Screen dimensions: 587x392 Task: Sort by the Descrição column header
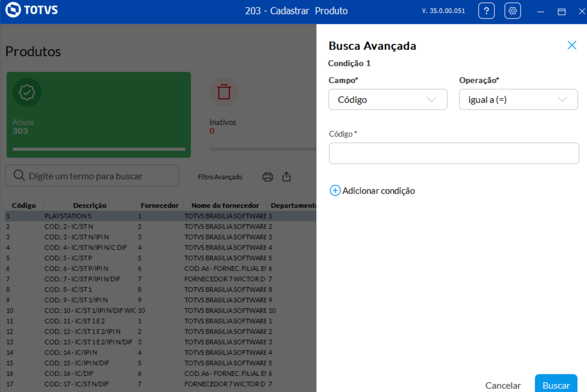[x=89, y=205]
